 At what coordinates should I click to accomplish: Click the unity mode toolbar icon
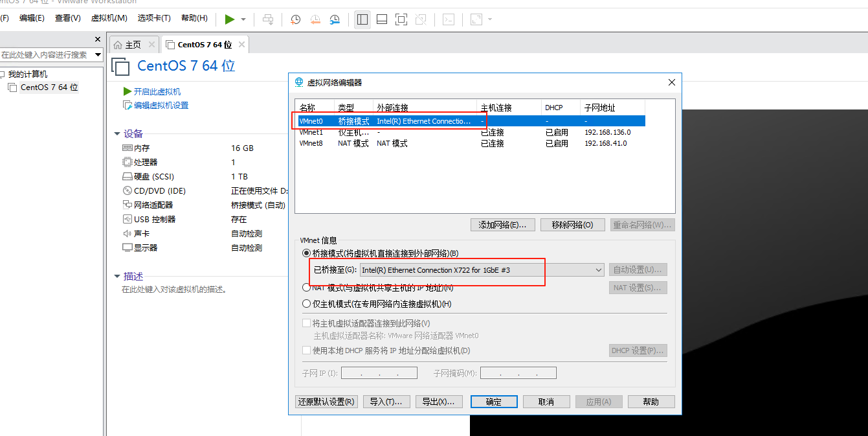[x=421, y=19]
